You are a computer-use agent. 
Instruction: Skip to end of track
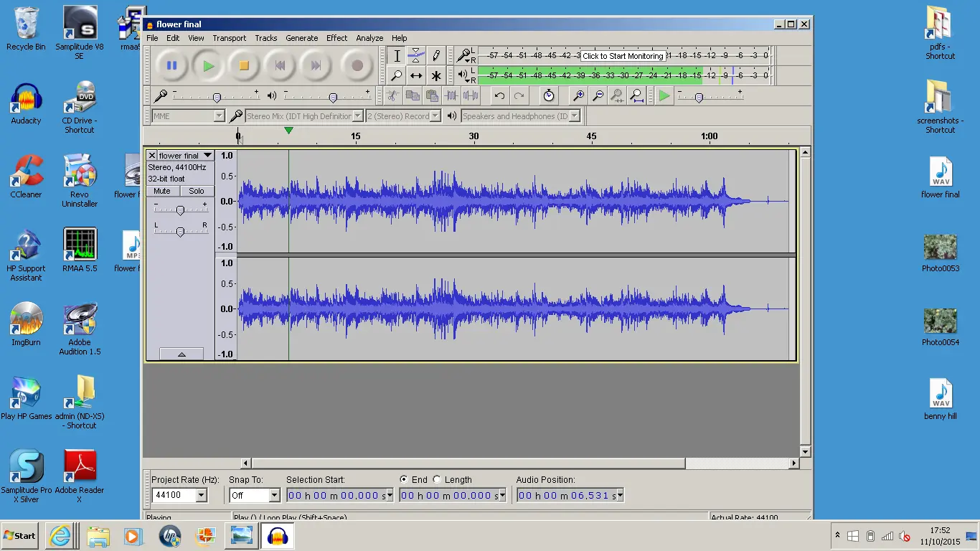(316, 66)
